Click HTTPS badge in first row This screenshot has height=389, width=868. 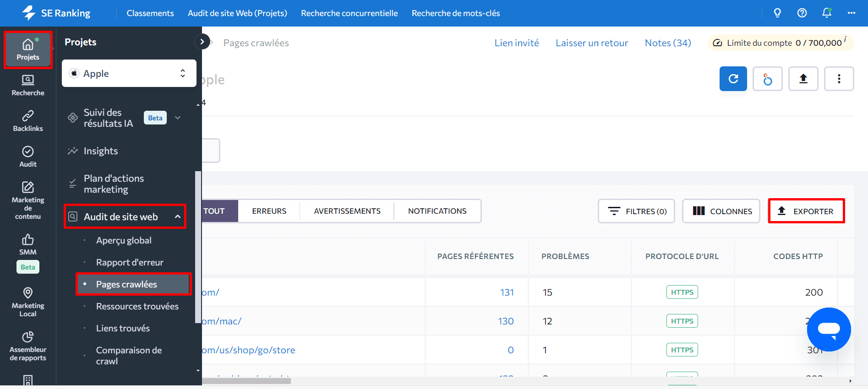click(x=682, y=292)
